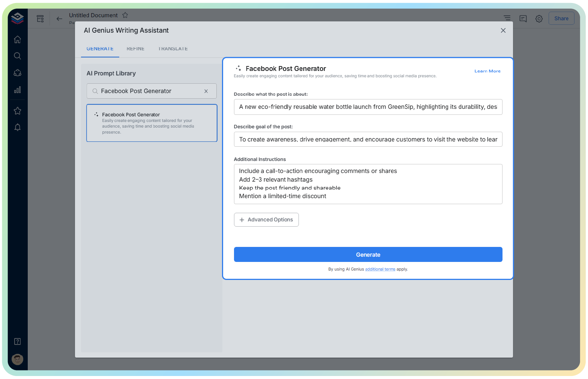The image size is (588, 379).
Task: Open the document outline lines icon
Action: [507, 18]
